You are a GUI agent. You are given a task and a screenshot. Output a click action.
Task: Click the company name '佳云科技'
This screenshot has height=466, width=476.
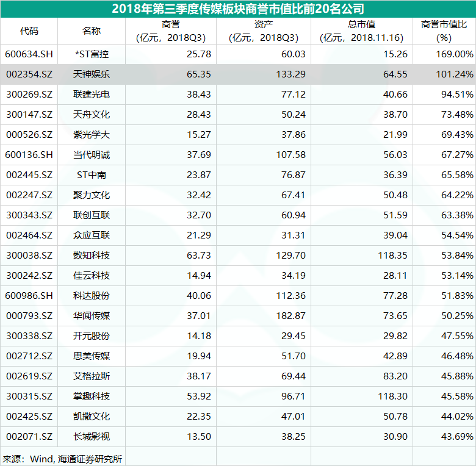[x=92, y=276]
